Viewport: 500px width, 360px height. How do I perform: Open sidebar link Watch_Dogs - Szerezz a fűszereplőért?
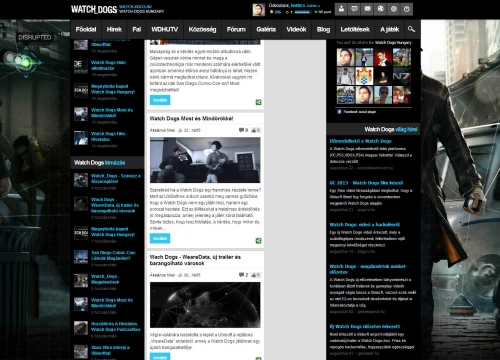coord(116,178)
